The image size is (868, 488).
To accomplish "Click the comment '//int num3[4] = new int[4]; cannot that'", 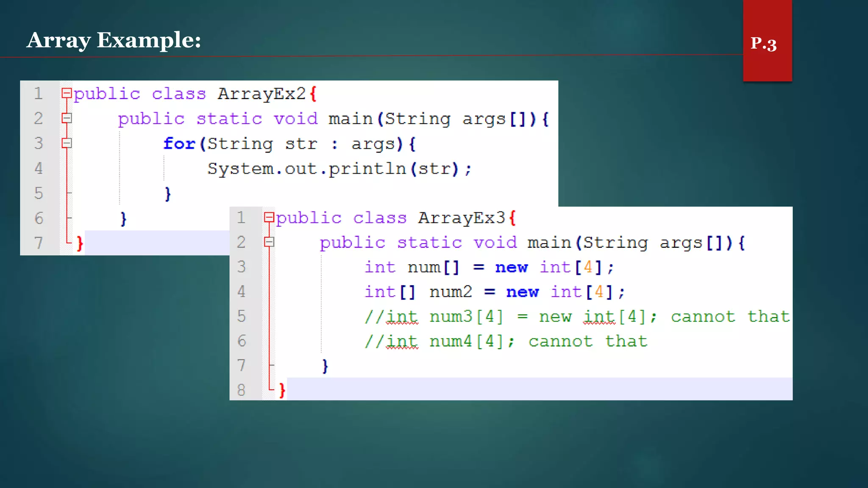I will coord(577,316).
